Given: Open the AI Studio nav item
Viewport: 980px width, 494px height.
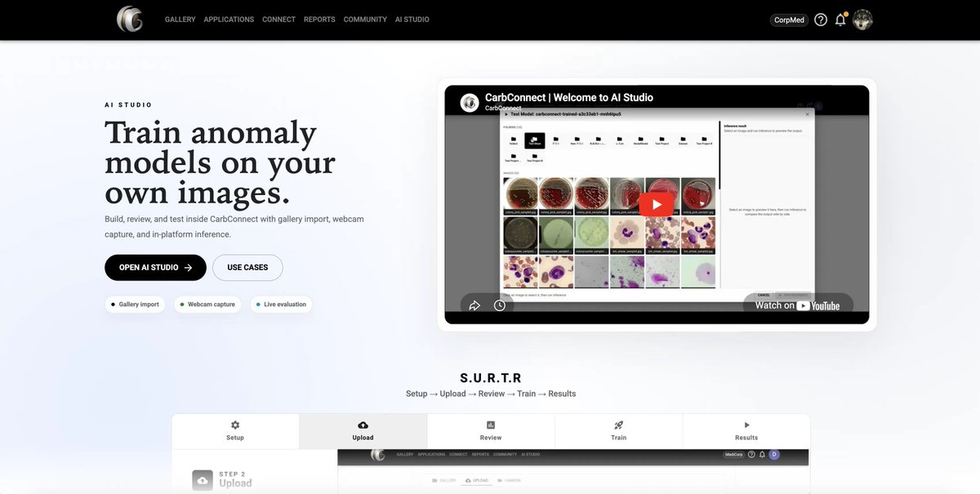Looking at the screenshot, I should [412, 20].
